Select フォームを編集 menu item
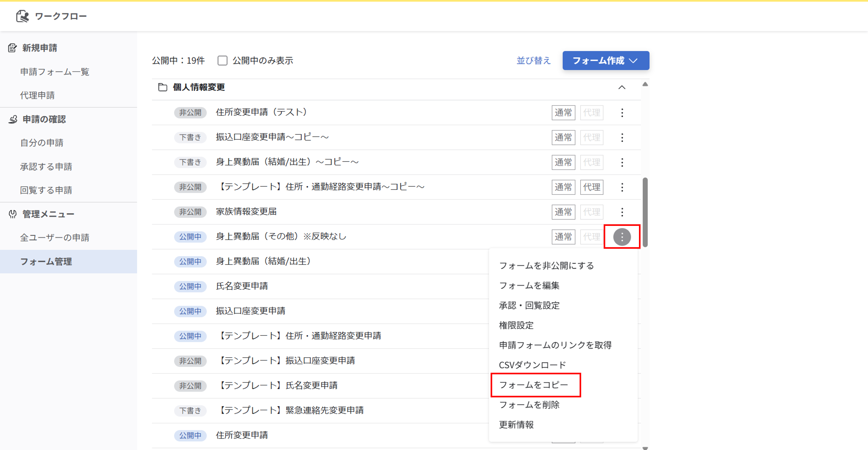The height and width of the screenshot is (450, 868). click(529, 285)
